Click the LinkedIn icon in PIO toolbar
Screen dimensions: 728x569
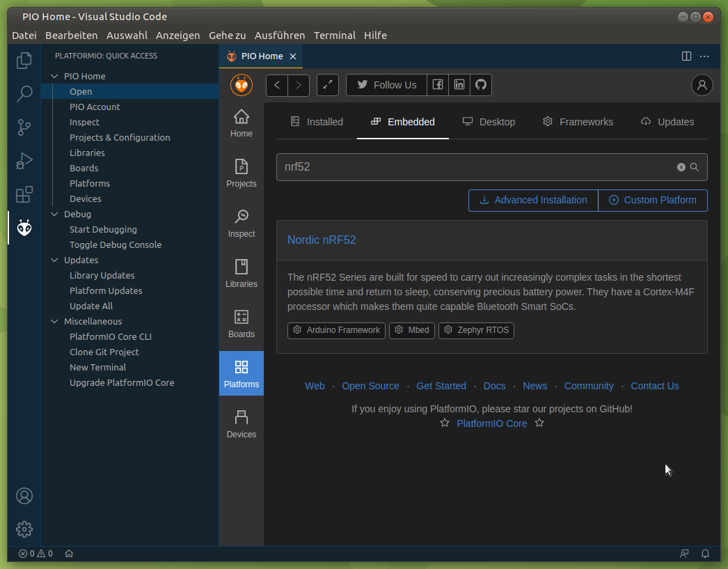459,85
